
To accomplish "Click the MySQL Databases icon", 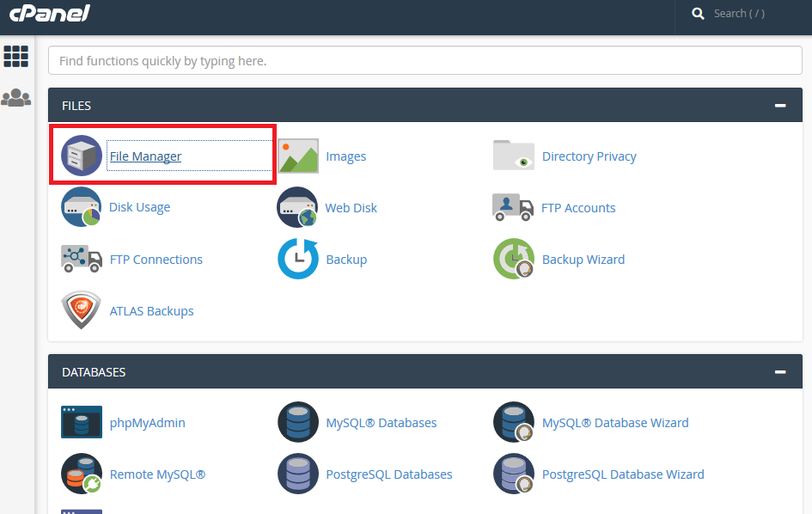I will click(x=298, y=422).
